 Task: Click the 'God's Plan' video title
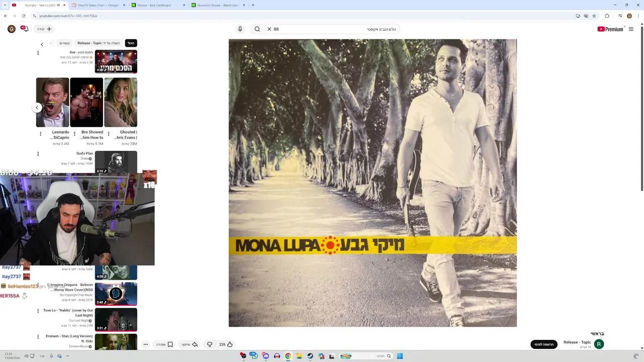(85, 153)
